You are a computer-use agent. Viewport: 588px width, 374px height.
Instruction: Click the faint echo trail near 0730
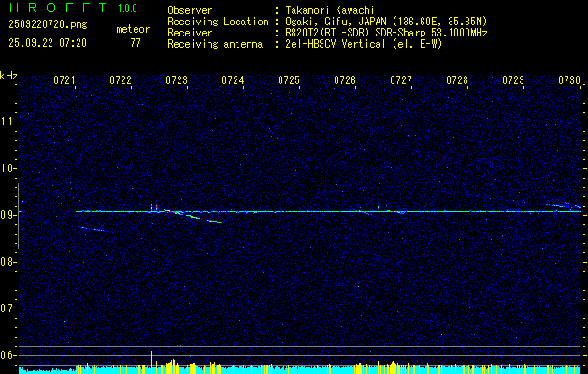pyautogui.click(x=564, y=205)
